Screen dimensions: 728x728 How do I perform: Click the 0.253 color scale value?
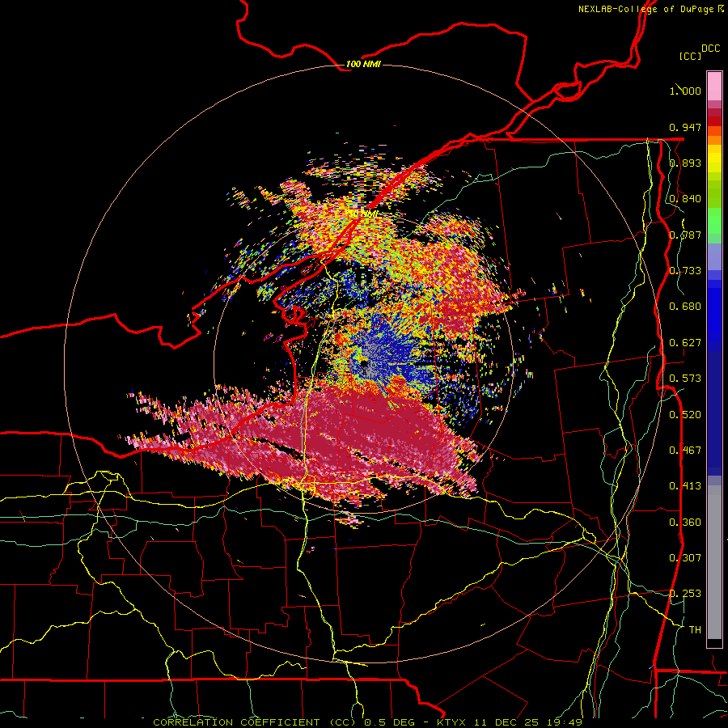coord(685,594)
